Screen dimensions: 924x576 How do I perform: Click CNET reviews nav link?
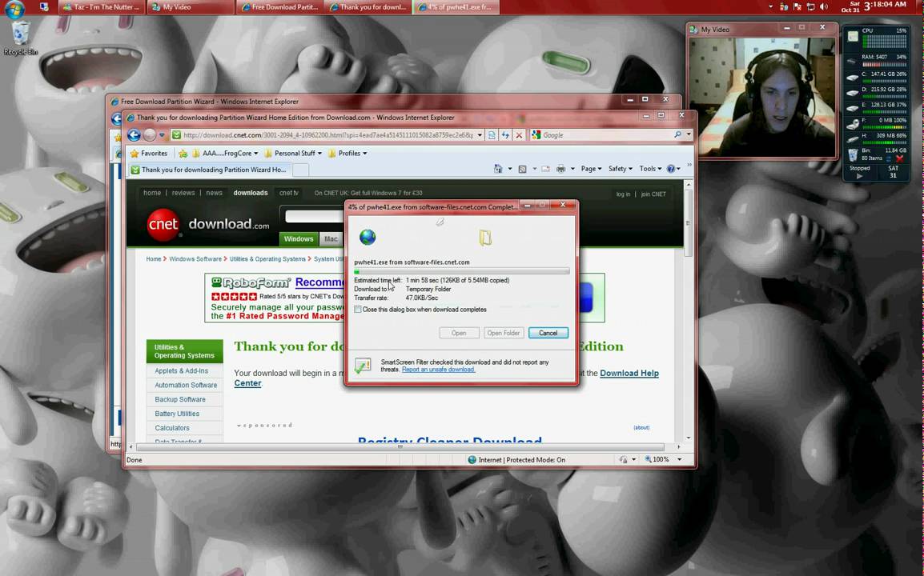pyautogui.click(x=183, y=193)
